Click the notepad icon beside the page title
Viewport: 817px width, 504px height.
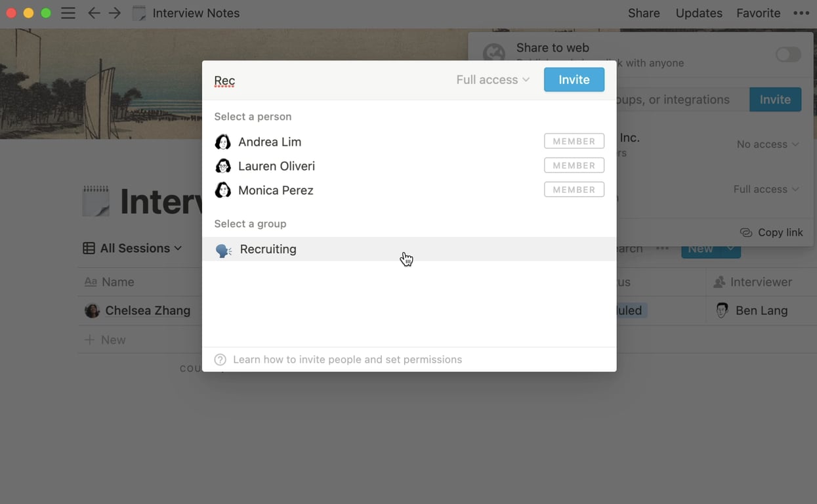coord(96,201)
